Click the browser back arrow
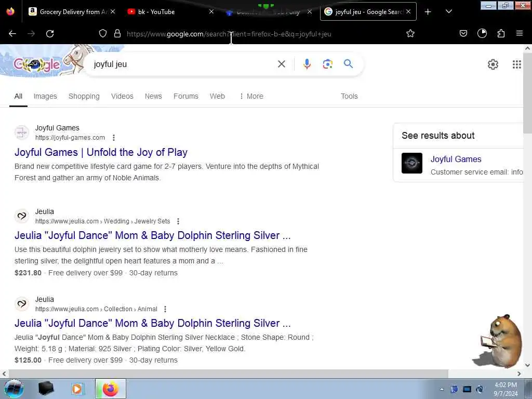The image size is (532, 399). (x=12, y=34)
